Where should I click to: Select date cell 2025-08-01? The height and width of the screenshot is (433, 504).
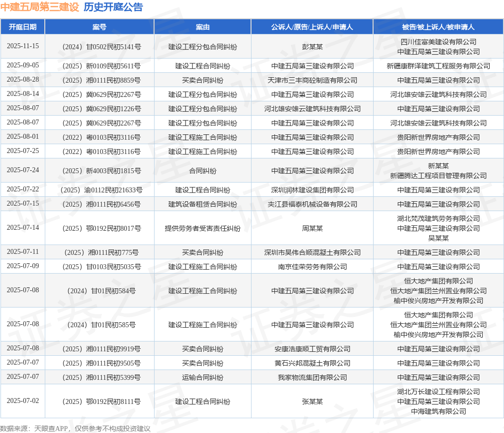click(x=23, y=136)
